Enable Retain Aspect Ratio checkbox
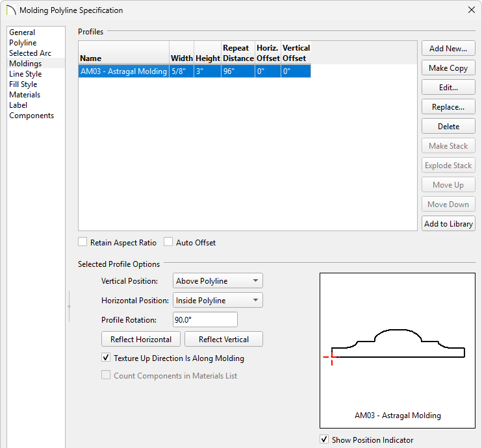The height and width of the screenshot is (448, 482). coord(82,242)
